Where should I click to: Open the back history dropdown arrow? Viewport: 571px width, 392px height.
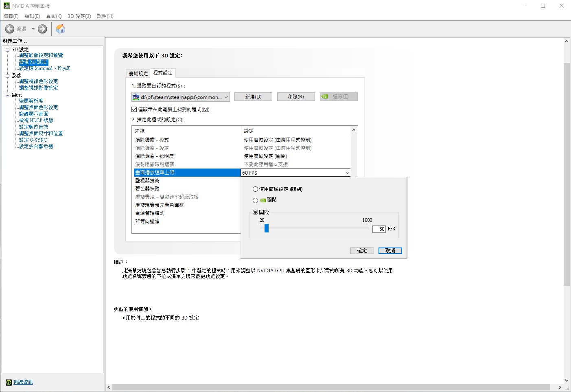coord(33,29)
